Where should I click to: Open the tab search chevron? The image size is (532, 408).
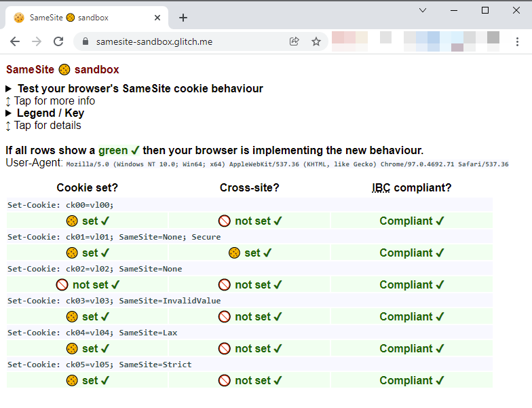(423, 10)
